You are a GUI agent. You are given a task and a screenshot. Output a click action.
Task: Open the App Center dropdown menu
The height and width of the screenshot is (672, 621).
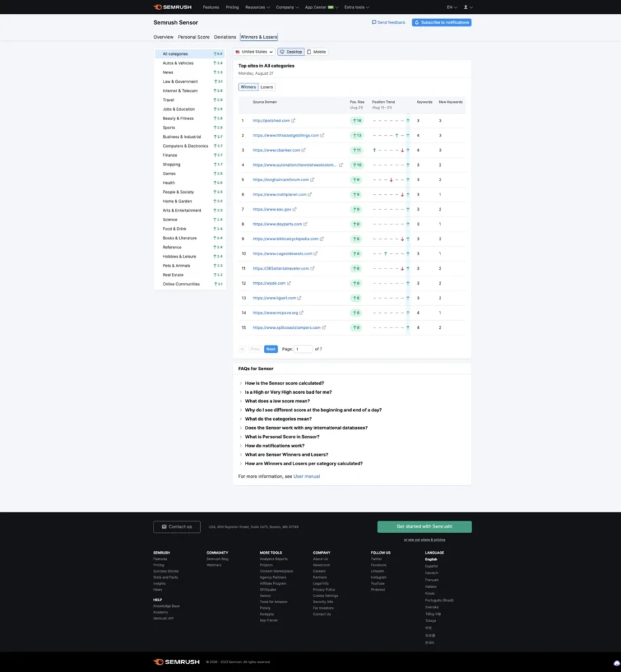[x=322, y=7]
